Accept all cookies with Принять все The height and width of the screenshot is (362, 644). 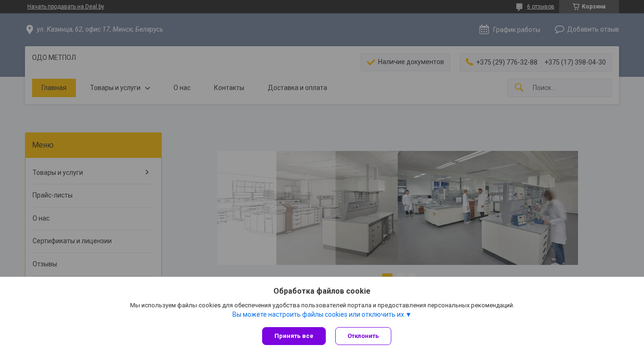pyautogui.click(x=294, y=336)
